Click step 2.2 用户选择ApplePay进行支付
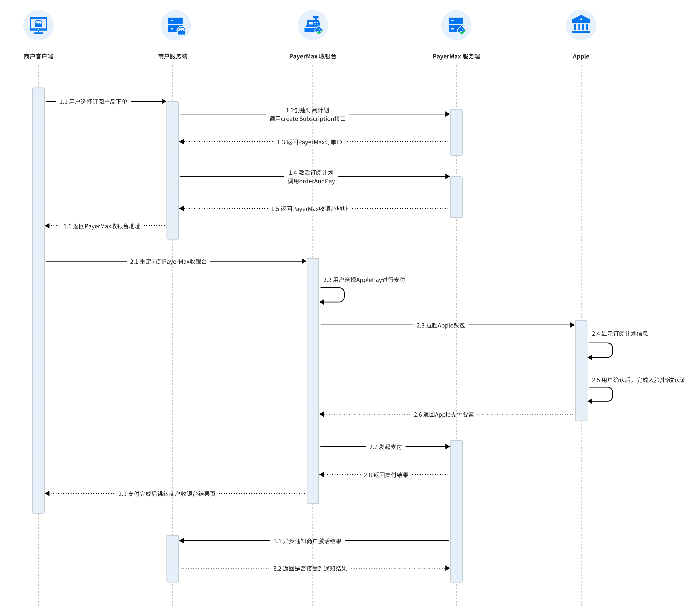The image size is (696, 616). [364, 280]
